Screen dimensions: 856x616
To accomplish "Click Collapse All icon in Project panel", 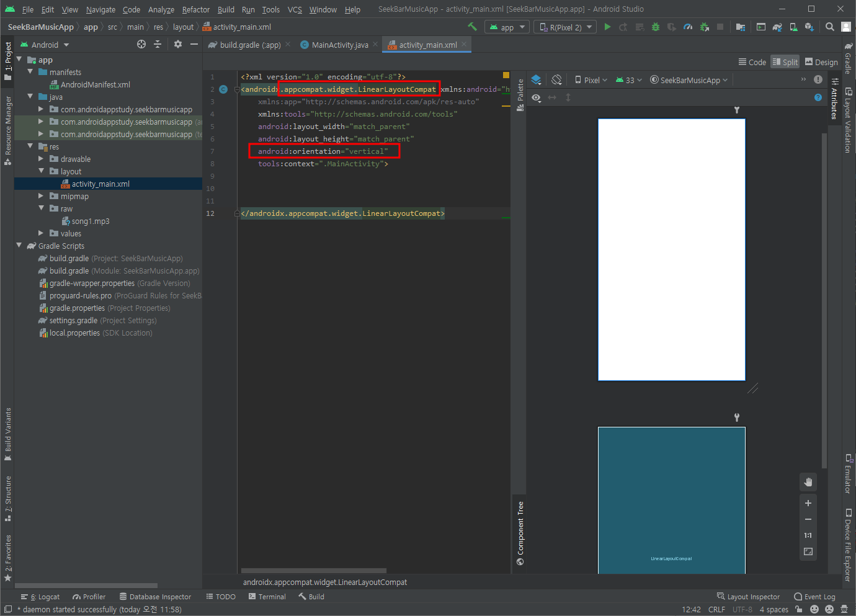I will (x=158, y=44).
